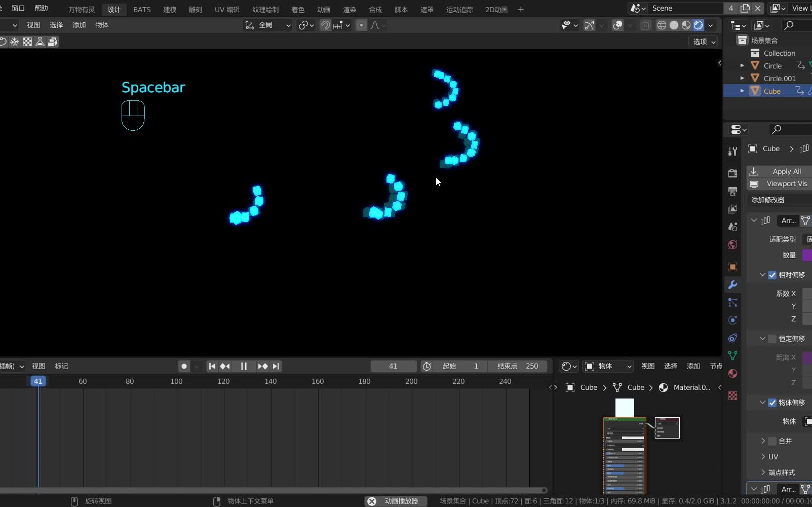Screen dimensions: 812x507
Task: Switch viewport to Rendered shading
Action: (699, 25)
